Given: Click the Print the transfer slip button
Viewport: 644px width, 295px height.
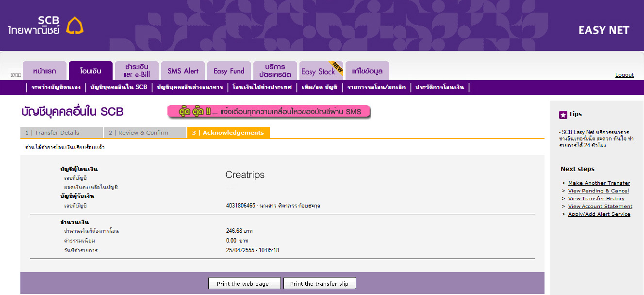Looking at the screenshot, I should tap(319, 283).
